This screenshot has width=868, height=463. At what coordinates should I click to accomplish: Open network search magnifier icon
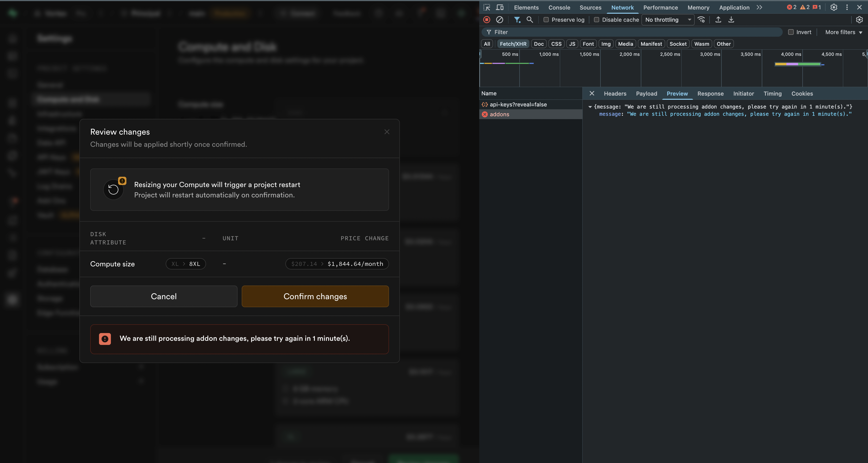point(530,20)
